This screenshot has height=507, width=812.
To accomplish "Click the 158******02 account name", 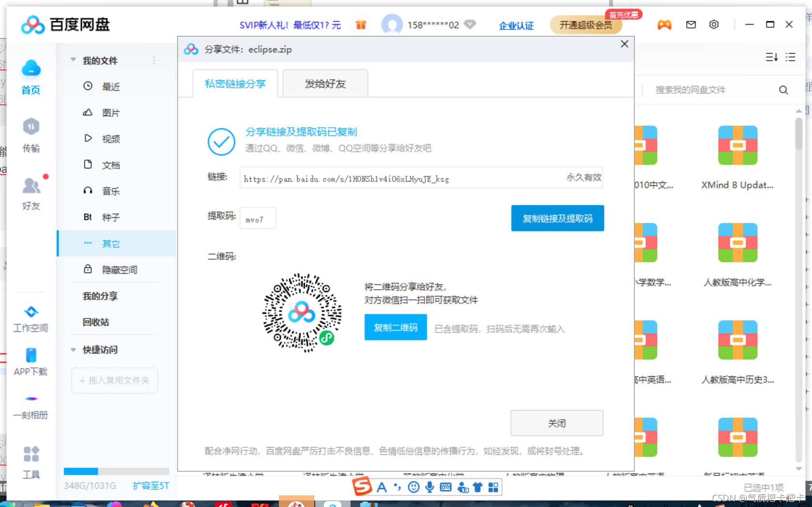I will (x=433, y=25).
